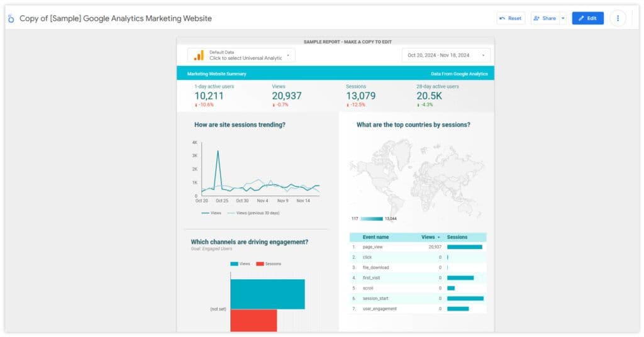644x337 pixels.
Task: Click the report title text
Action: (x=116, y=18)
